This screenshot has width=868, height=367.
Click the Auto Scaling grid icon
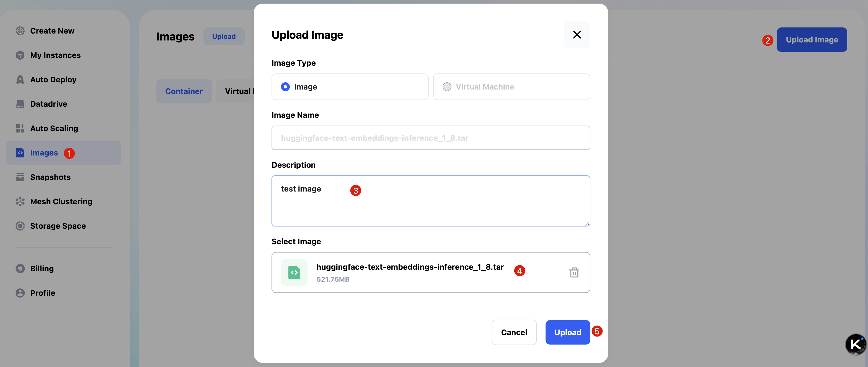[20, 128]
